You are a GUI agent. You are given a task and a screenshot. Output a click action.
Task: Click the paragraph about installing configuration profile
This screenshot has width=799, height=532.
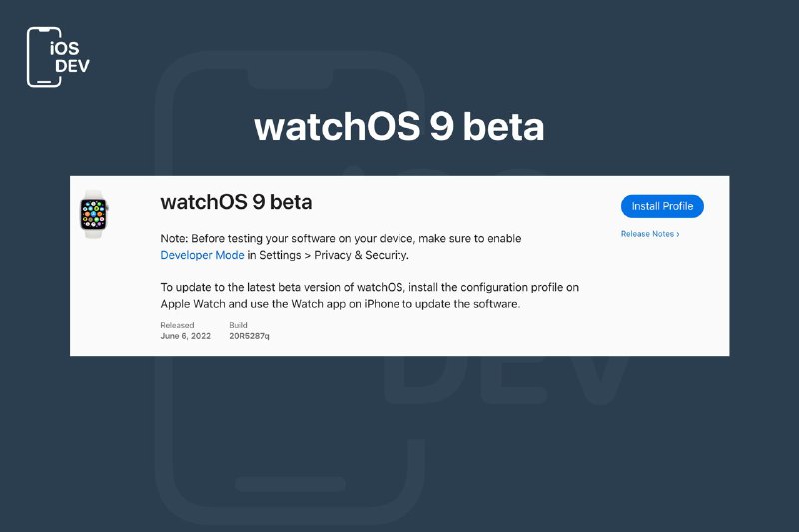tap(370, 295)
